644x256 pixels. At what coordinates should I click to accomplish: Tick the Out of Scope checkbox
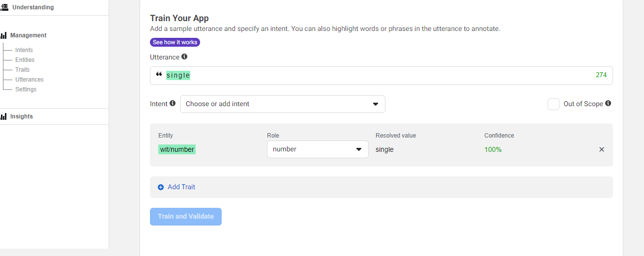click(554, 104)
